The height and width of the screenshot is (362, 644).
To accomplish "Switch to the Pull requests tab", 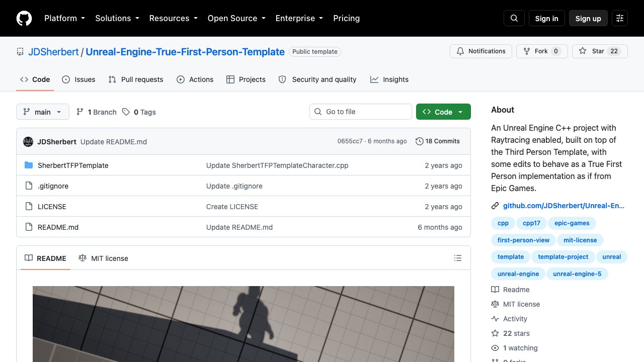I will (x=136, y=79).
